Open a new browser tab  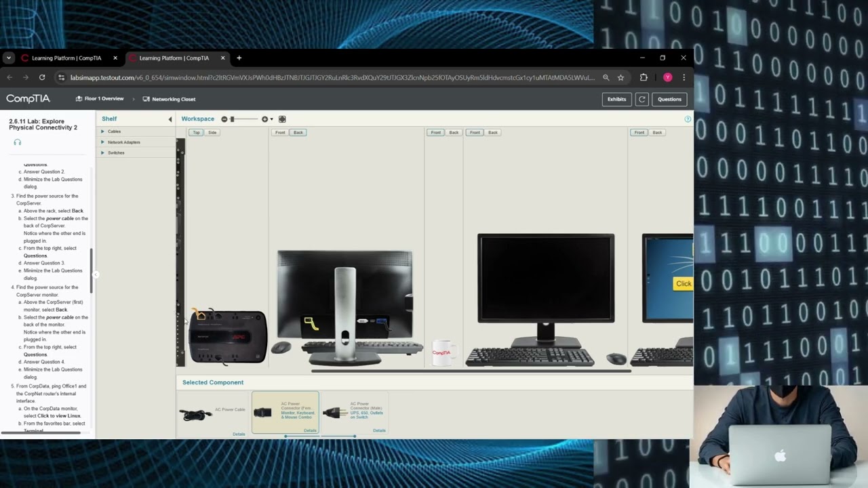pyautogui.click(x=239, y=58)
